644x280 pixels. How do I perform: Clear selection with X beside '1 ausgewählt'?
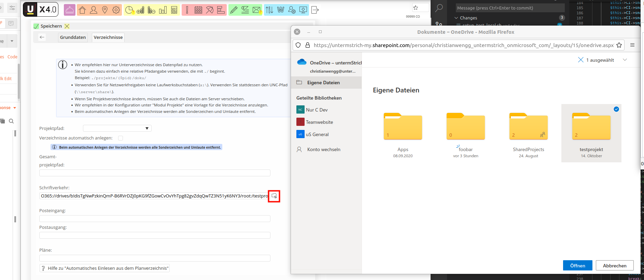pos(580,60)
